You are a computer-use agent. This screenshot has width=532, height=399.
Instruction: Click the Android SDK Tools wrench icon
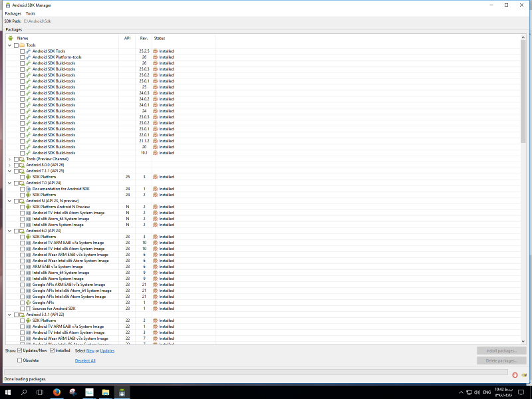tap(29, 51)
